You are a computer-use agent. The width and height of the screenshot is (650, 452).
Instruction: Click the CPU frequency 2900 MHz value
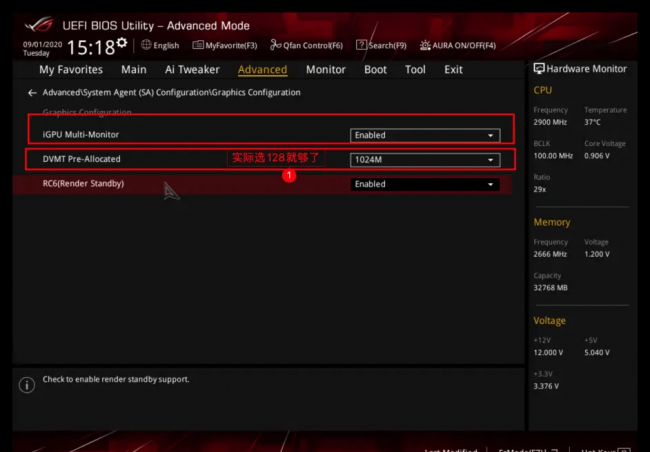click(x=550, y=122)
